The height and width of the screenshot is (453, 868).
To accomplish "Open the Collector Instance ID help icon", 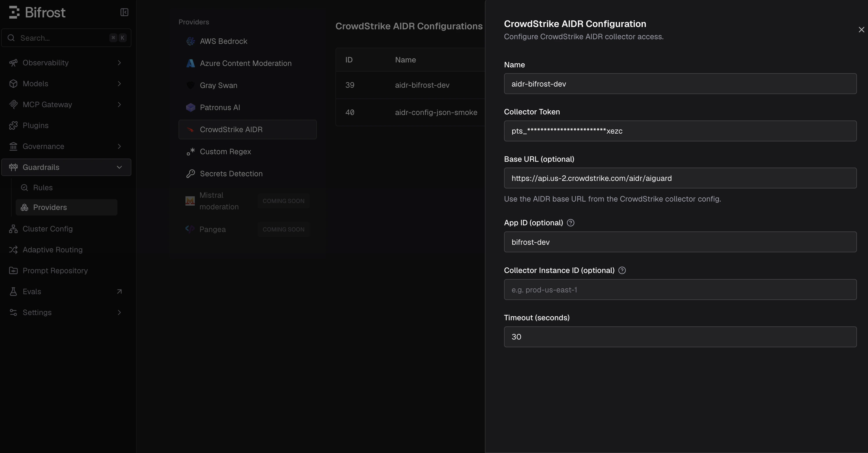I will pos(622,270).
